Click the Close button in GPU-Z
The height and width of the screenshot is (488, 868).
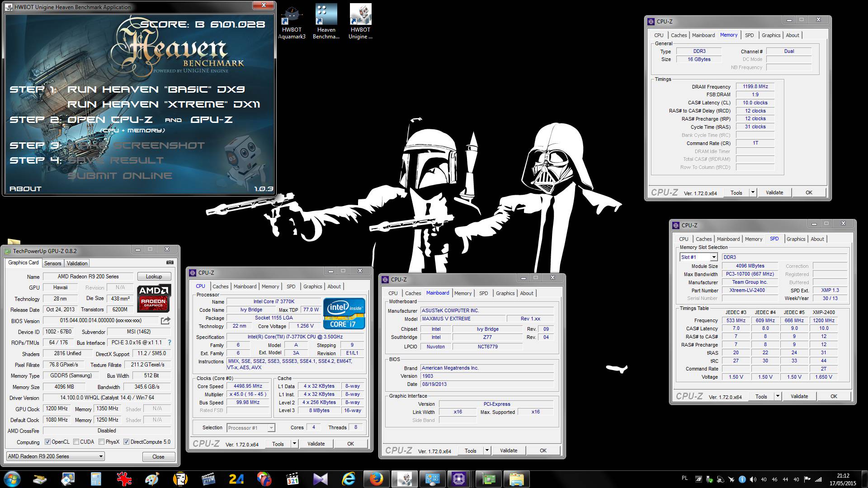point(158,456)
